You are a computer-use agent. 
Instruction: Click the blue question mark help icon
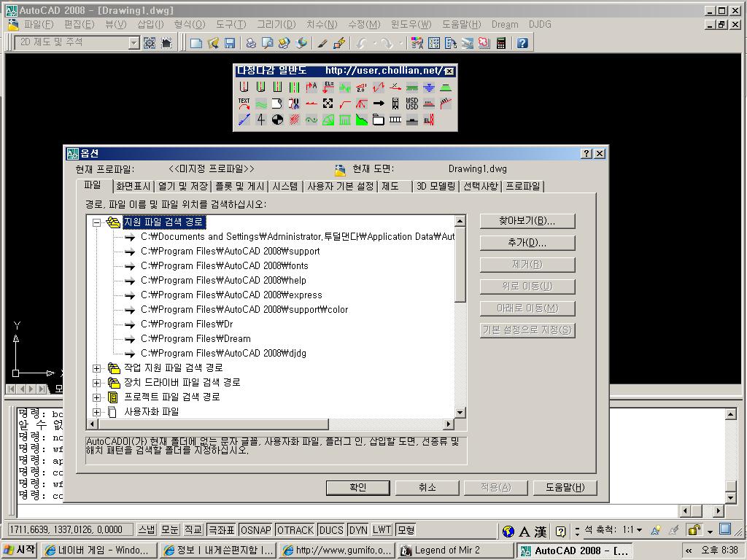click(x=522, y=43)
